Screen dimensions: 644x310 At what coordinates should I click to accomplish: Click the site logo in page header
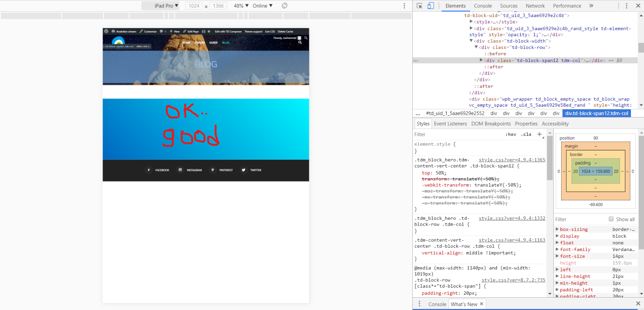point(118,41)
